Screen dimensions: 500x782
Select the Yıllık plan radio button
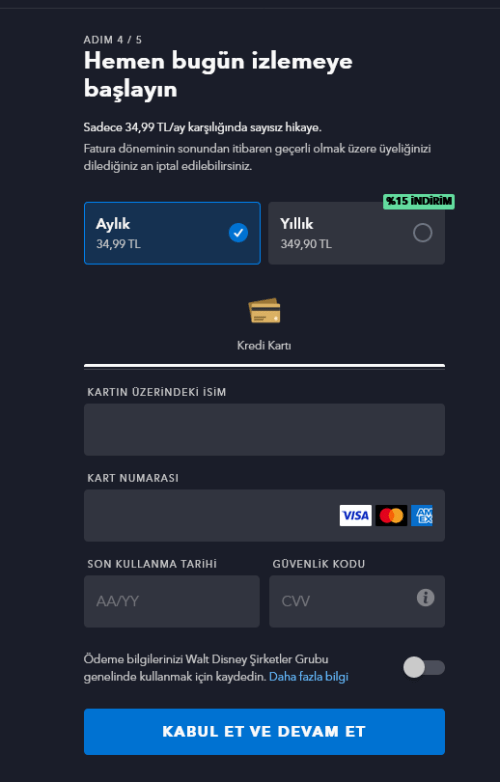coord(422,233)
